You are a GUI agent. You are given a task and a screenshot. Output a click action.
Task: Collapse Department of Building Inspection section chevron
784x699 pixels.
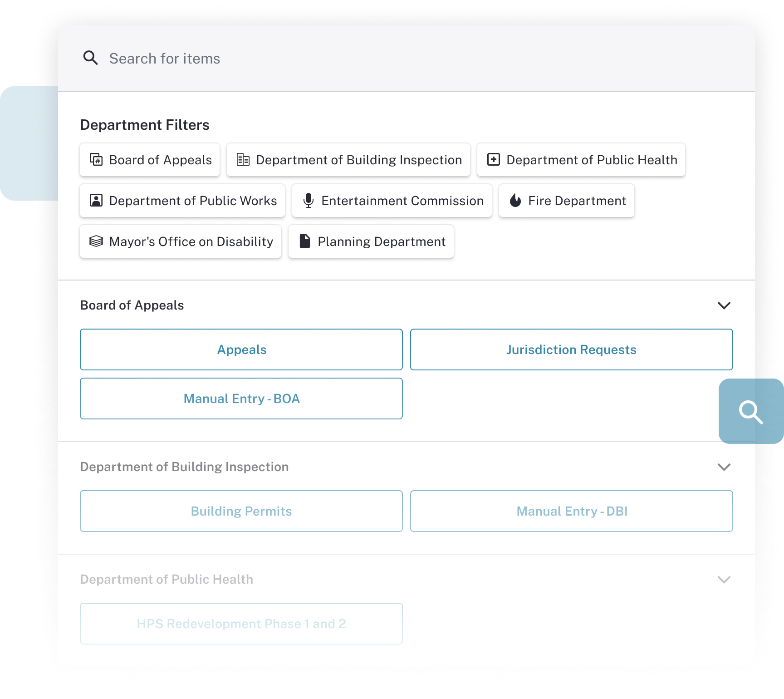[724, 467]
